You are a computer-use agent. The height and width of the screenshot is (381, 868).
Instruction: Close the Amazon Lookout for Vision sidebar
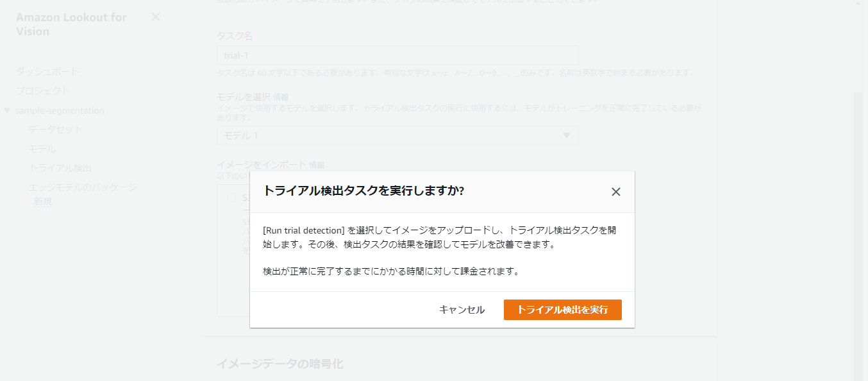click(156, 17)
